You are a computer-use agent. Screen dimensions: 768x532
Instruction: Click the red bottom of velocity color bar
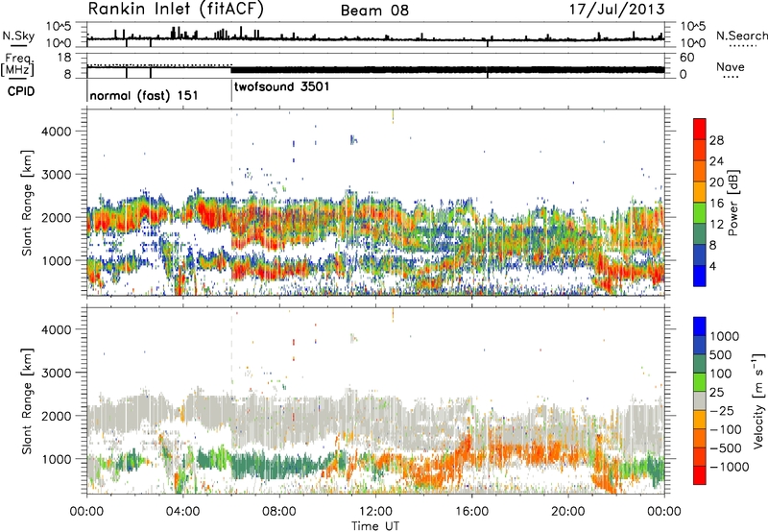tap(700, 475)
